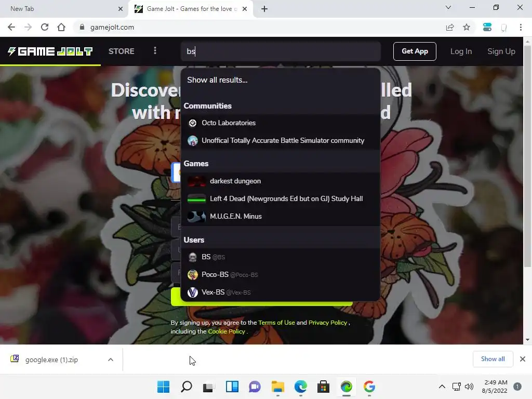
Task: Click the address bar showing gamejolt.com
Action: 258,27
